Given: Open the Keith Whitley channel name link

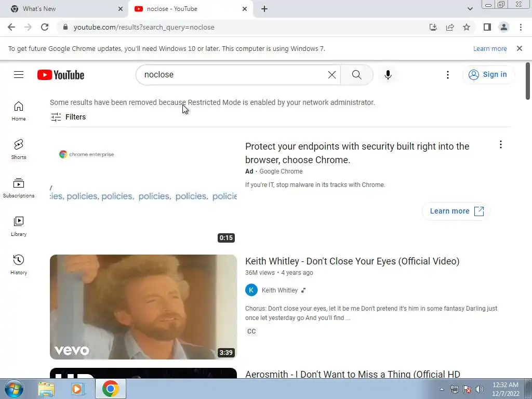Looking at the screenshot, I should coord(280,290).
